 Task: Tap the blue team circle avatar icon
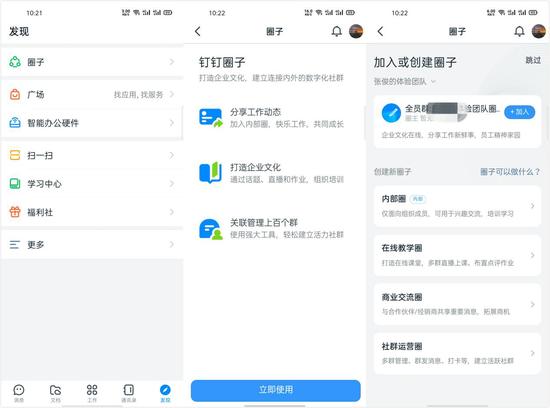click(x=391, y=113)
